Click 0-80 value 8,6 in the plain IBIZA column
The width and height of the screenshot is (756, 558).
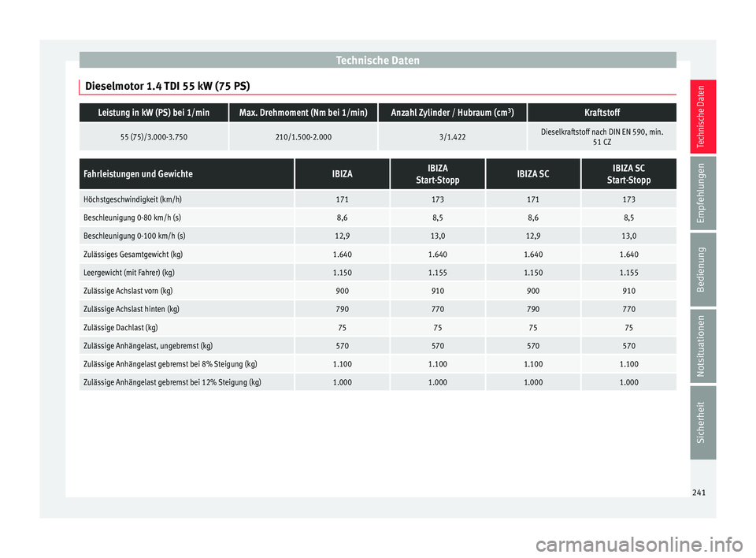pos(343,218)
